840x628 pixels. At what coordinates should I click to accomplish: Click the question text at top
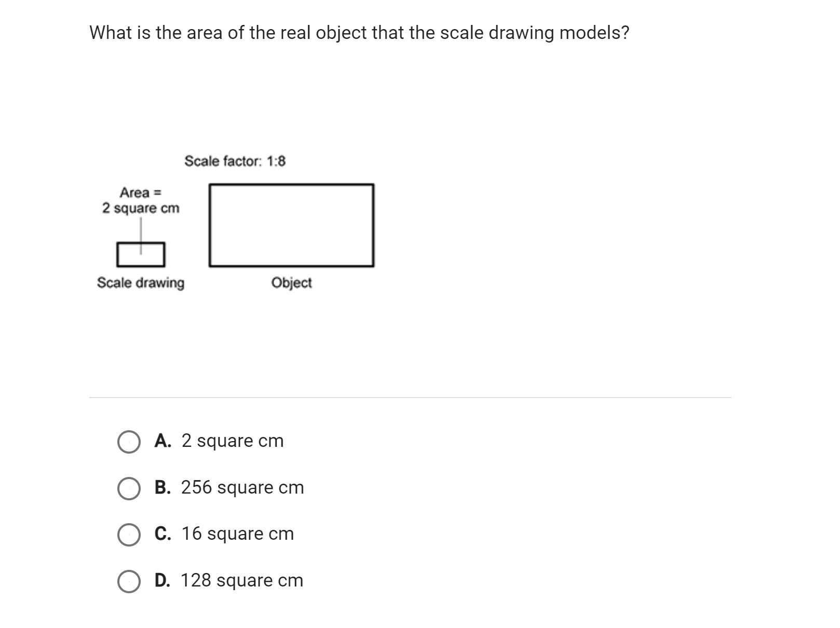pyautogui.click(x=359, y=33)
